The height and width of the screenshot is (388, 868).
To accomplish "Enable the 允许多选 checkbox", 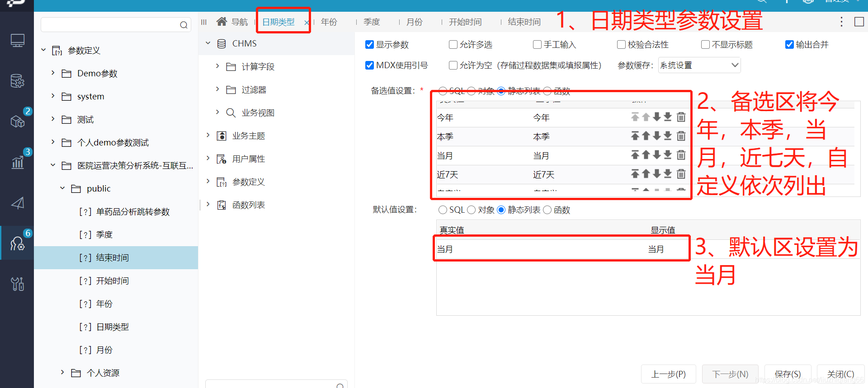I will click(x=453, y=45).
